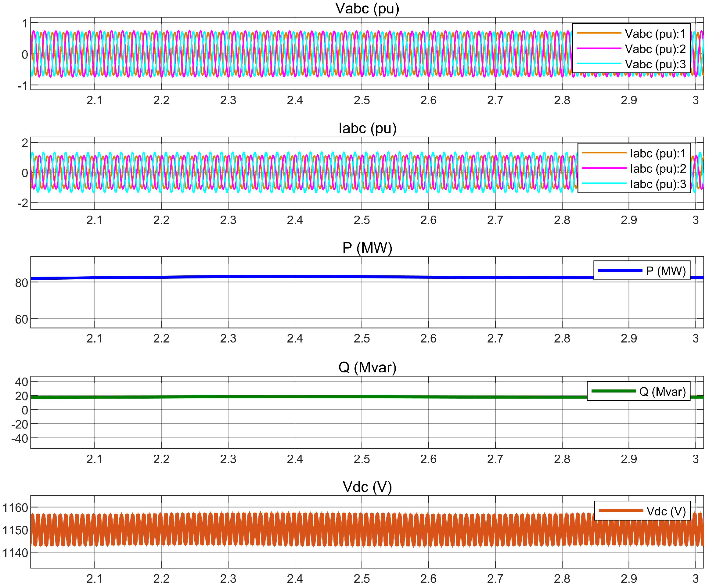
Task: Select the Q (Mvar) plot title
Action: click(367, 367)
